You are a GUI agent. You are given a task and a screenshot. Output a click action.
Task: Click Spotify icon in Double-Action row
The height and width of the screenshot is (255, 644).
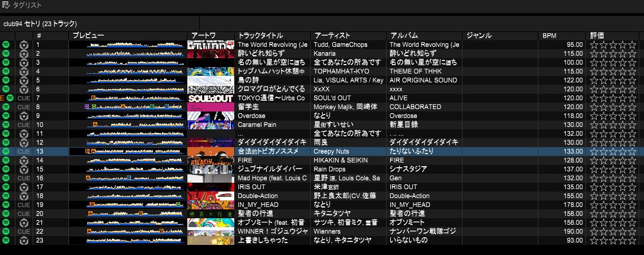(6, 196)
